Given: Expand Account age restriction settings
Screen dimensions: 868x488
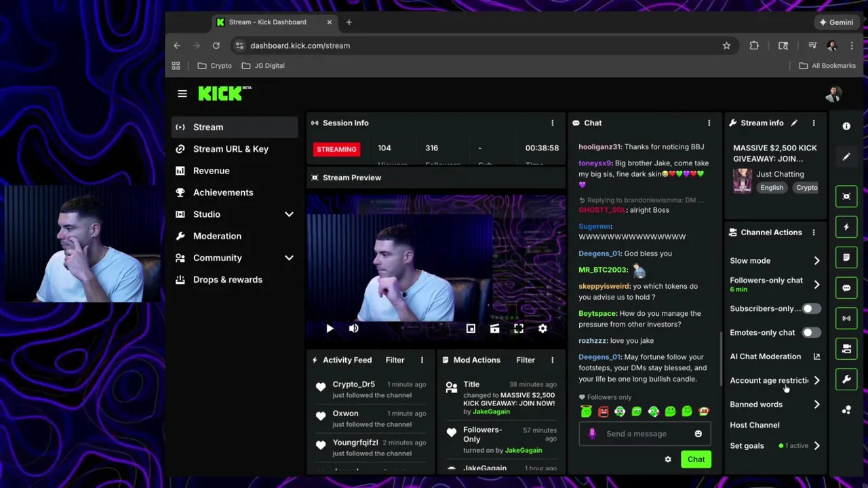Looking at the screenshot, I should click(x=816, y=381).
